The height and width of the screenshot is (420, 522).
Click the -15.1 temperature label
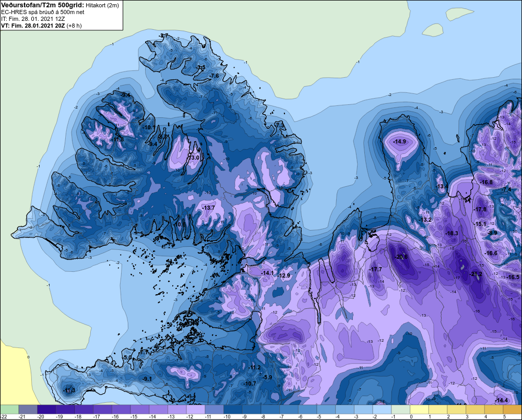coord(480,224)
